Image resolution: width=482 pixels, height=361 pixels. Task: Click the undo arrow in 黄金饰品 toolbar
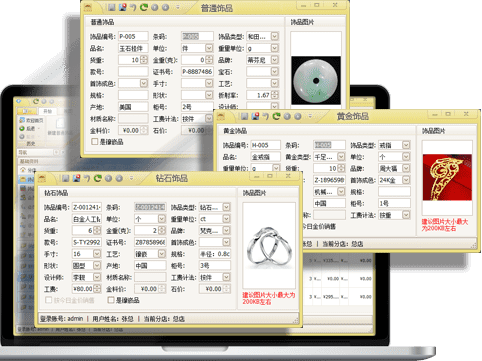[266, 116]
